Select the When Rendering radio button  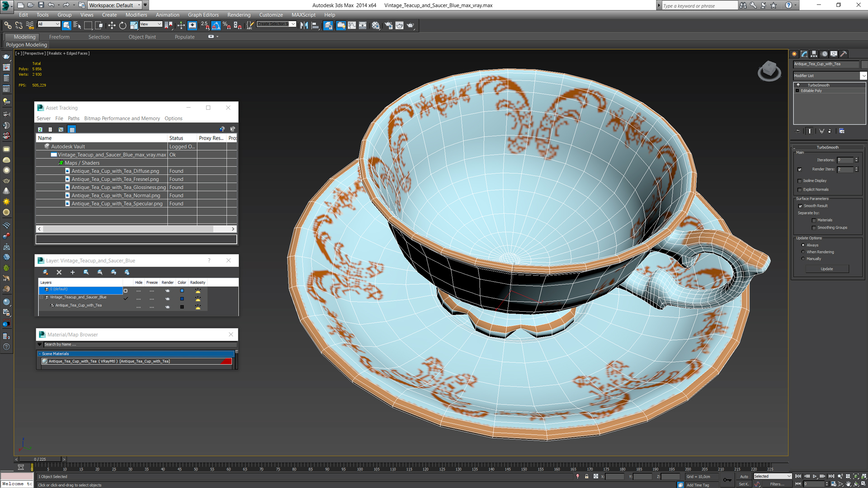point(803,252)
